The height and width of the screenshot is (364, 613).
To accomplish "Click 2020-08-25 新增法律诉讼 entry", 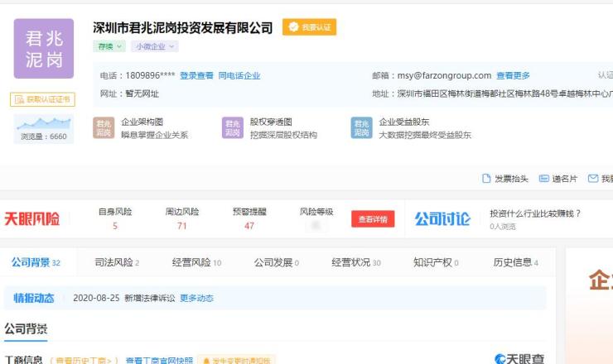I will click(124, 298).
